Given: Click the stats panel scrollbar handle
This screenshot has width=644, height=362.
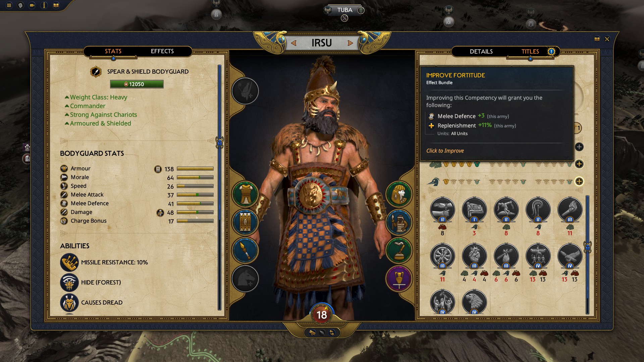Looking at the screenshot, I should pos(220,143).
